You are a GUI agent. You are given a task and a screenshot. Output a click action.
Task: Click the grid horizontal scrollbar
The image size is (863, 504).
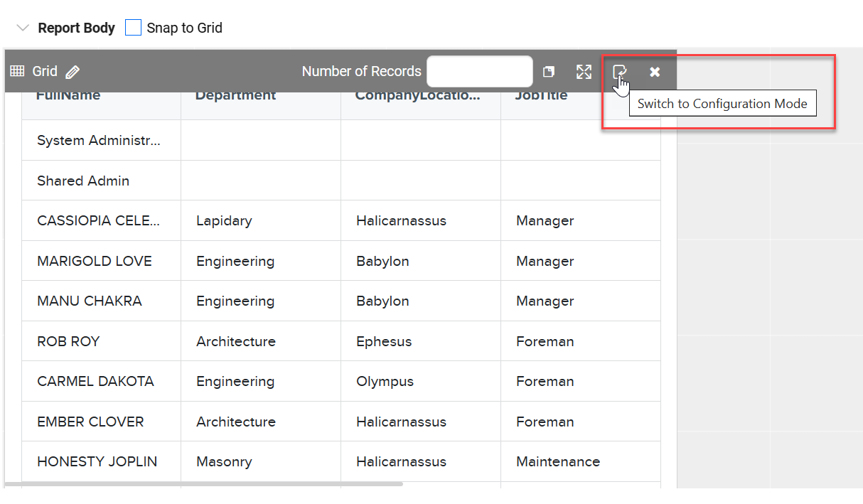tap(204, 484)
